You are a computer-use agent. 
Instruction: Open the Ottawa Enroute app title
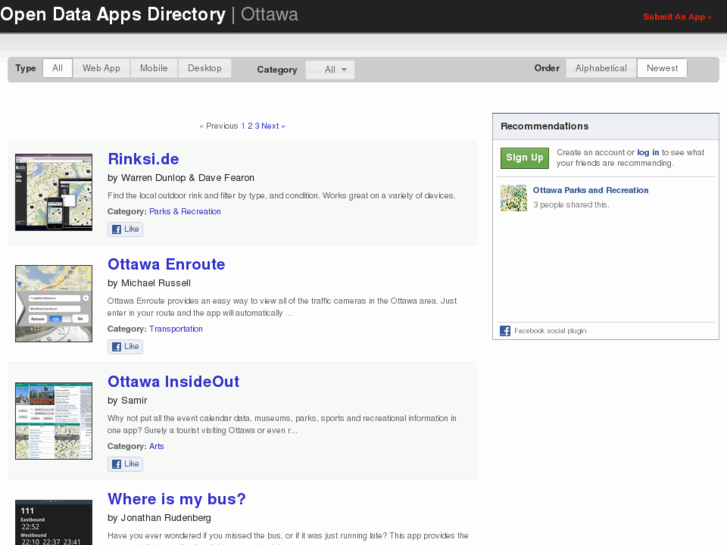pyautogui.click(x=166, y=264)
